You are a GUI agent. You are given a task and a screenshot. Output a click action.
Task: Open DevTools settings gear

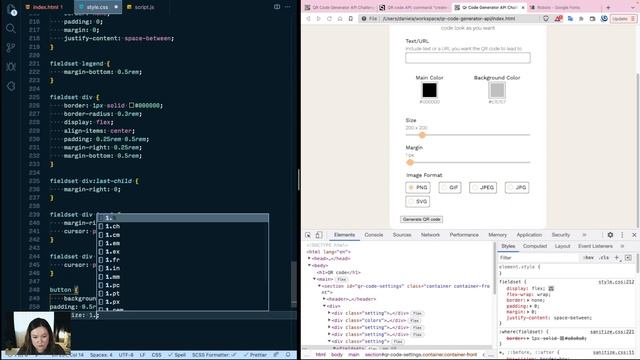click(610, 235)
